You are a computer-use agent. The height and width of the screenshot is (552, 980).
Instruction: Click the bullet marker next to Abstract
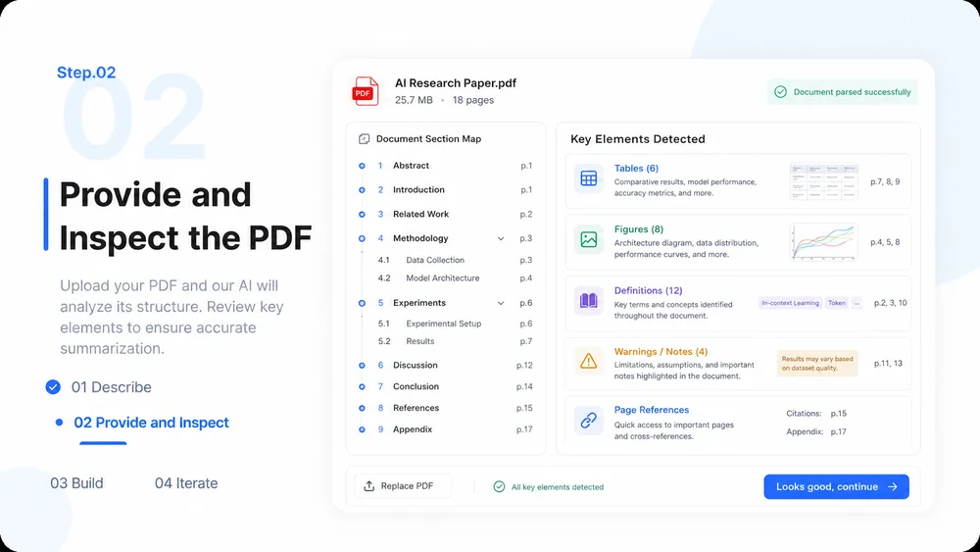(x=362, y=166)
